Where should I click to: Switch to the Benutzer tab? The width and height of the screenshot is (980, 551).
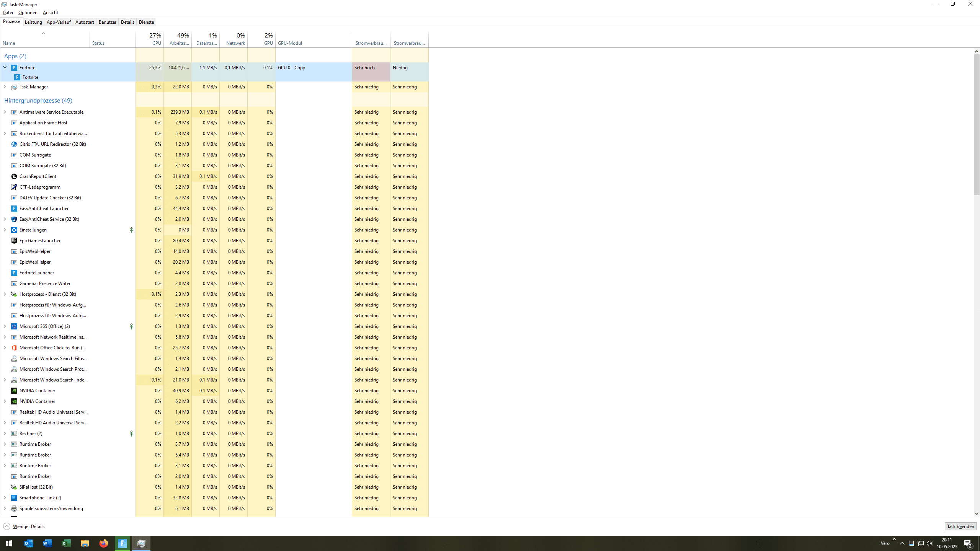pyautogui.click(x=108, y=22)
